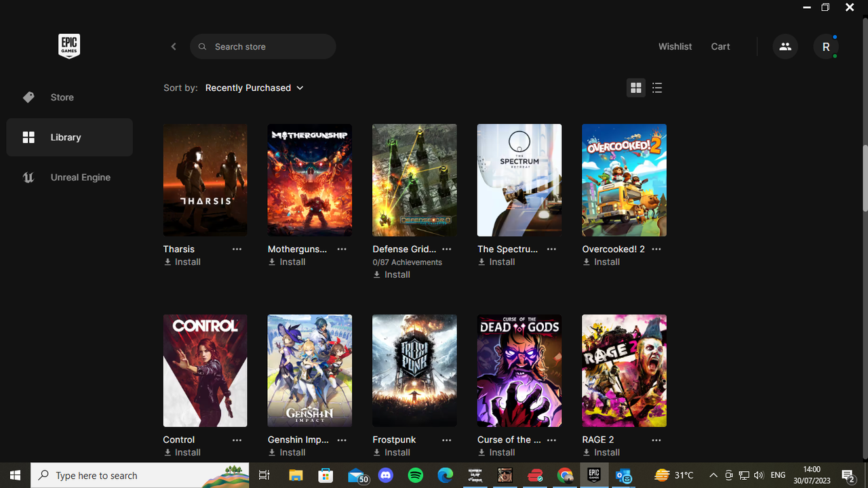Switch to list view
Viewport: 868px width, 488px height.
657,88
